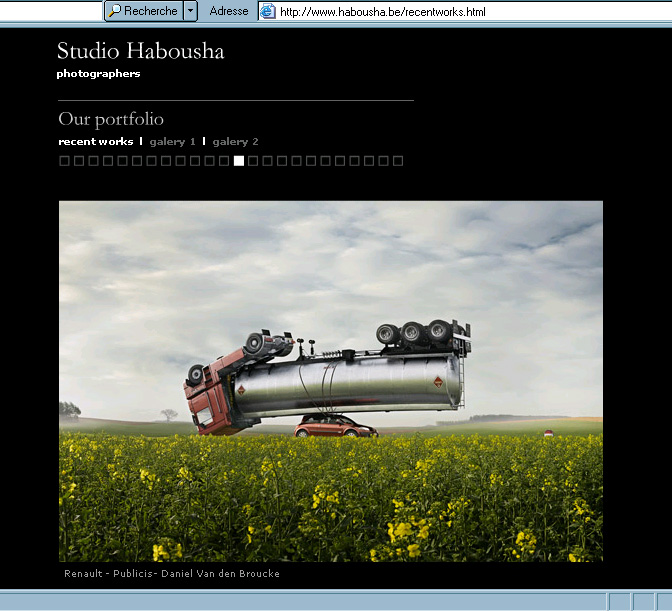Click the Our portfolio heading
The height and width of the screenshot is (611, 672).
pos(111,120)
